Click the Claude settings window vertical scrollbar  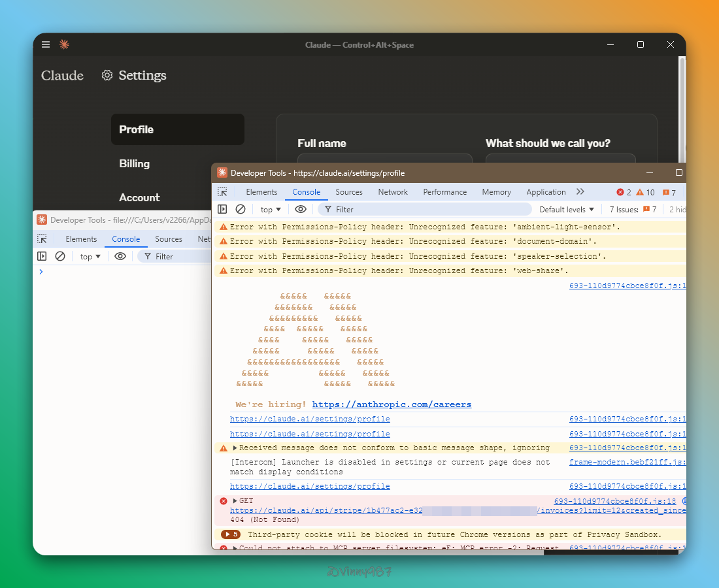pos(682,105)
